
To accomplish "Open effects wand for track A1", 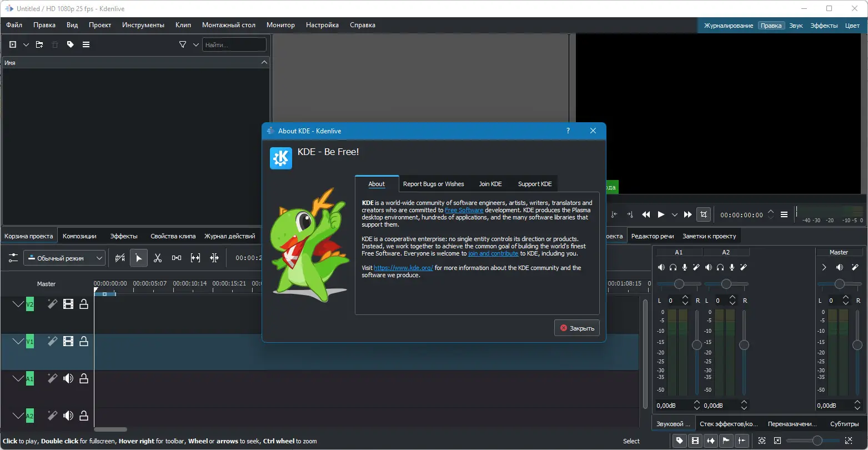I will (x=52, y=378).
